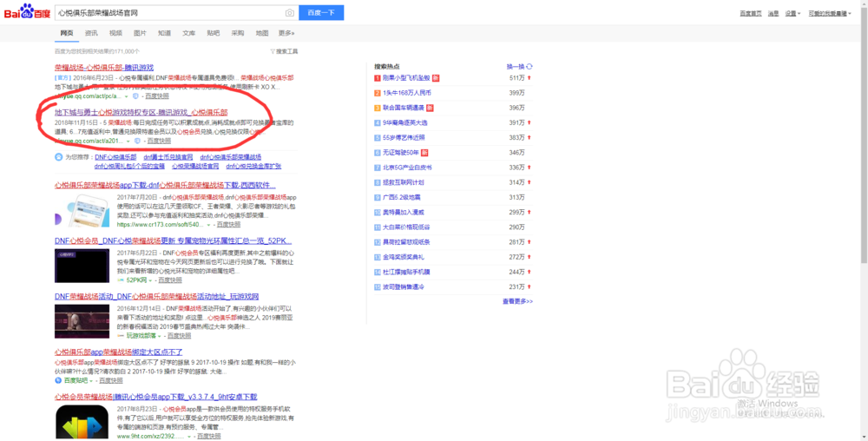Switch to the 视频 tab
This screenshot has width=868, height=441.
(x=115, y=33)
